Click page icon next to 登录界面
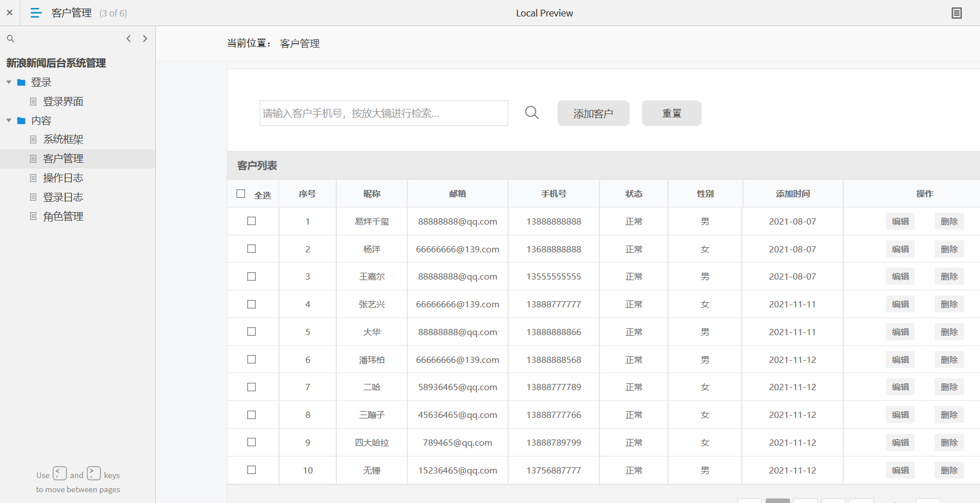The height and width of the screenshot is (503, 980). [x=33, y=102]
